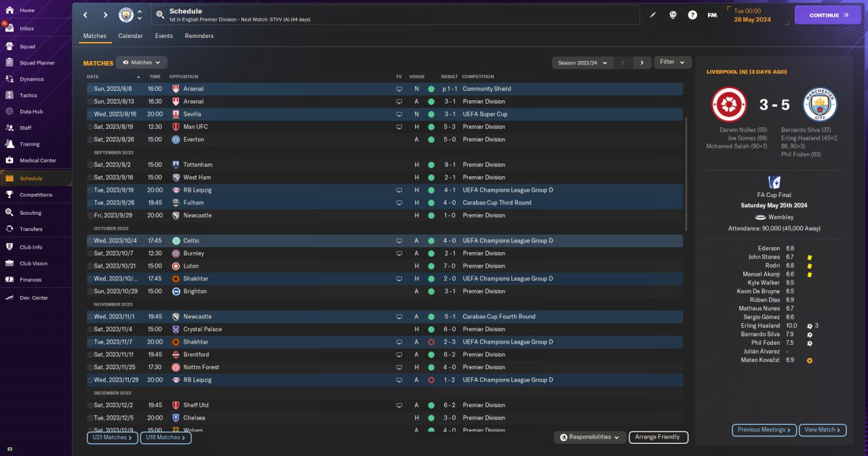The width and height of the screenshot is (868, 456).
Task: Toggle the circle on the Sat, 2023/8/19 row
Action: (90, 127)
